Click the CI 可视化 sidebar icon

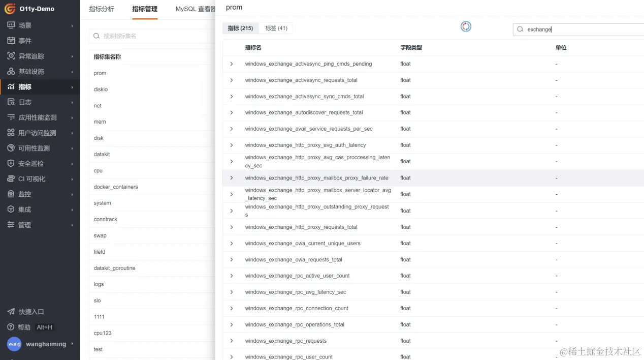(x=11, y=178)
